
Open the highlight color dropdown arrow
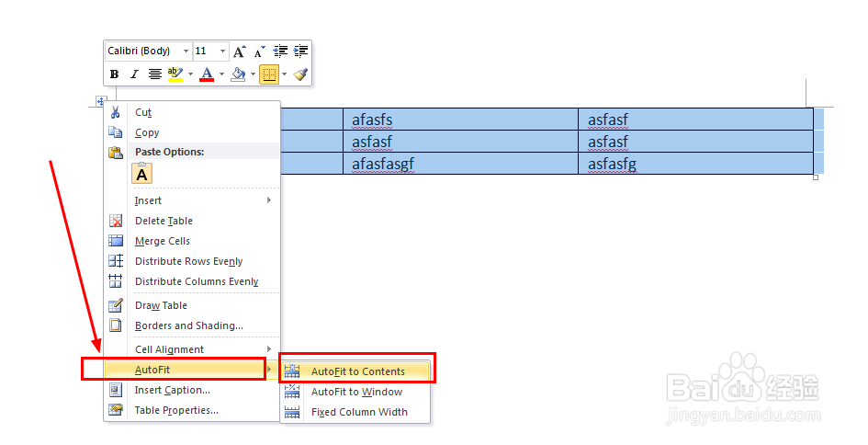pyautogui.click(x=190, y=74)
